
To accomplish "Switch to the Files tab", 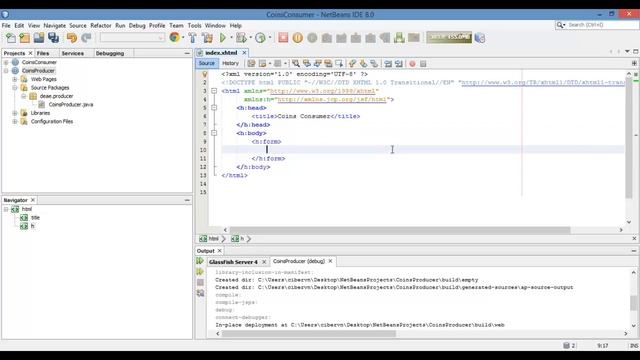I will [x=43, y=53].
